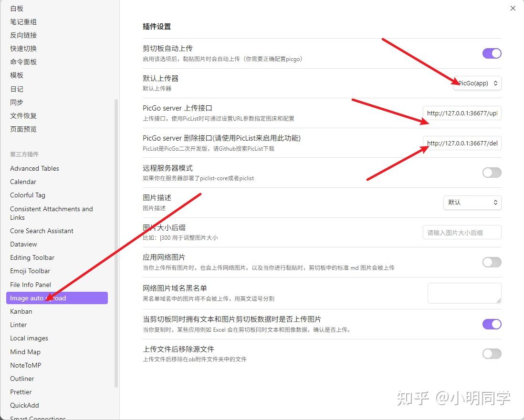The image size is (524, 420).
Task: Enable 远程服务器模式
Action: point(492,173)
